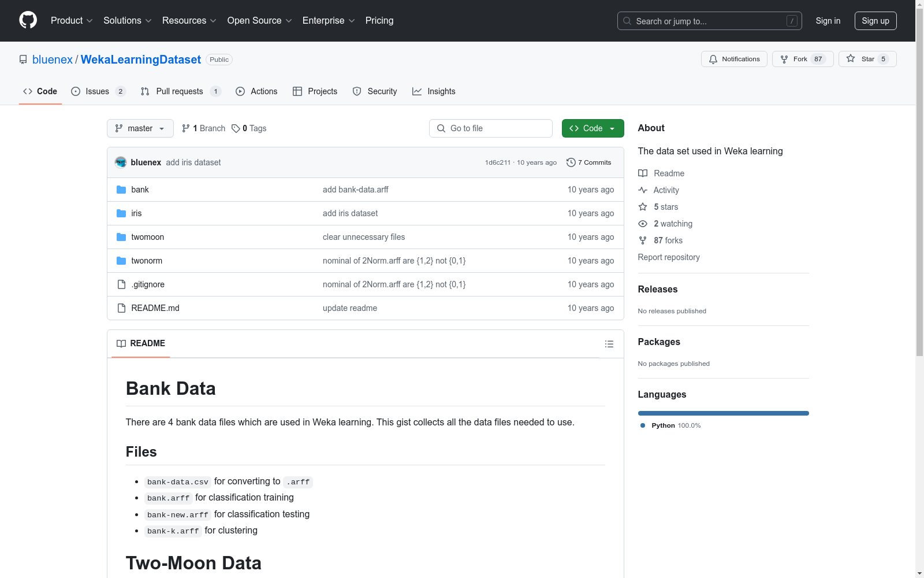
Task: Click the Python language bar
Action: 724,413
